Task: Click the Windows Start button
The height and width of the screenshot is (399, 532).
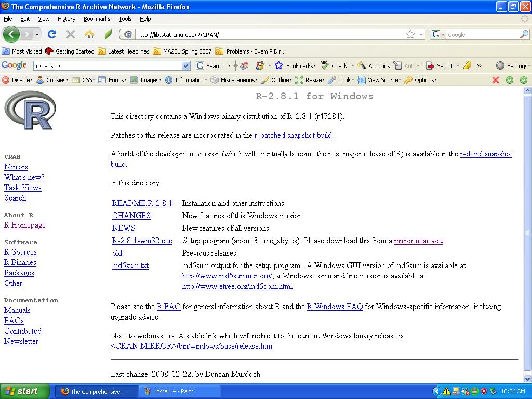Action: [24, 391]
